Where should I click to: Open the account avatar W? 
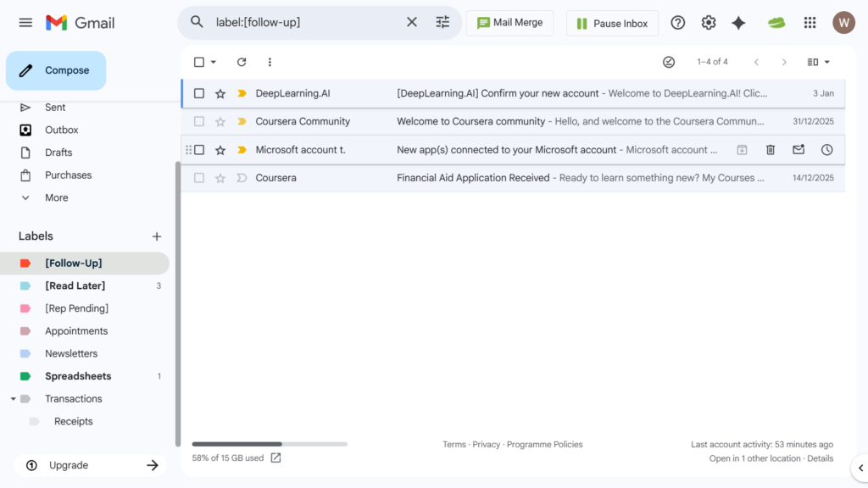point(843,23)
